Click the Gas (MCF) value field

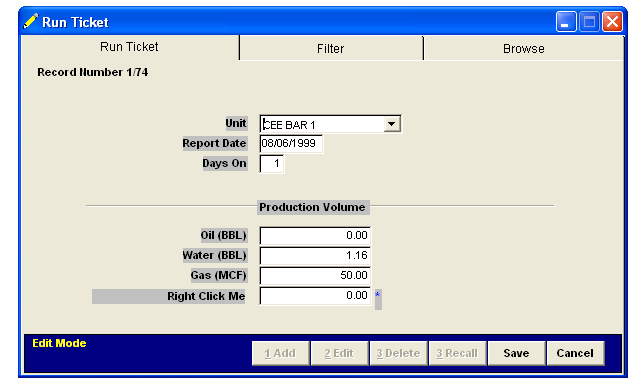coord(315,275)
